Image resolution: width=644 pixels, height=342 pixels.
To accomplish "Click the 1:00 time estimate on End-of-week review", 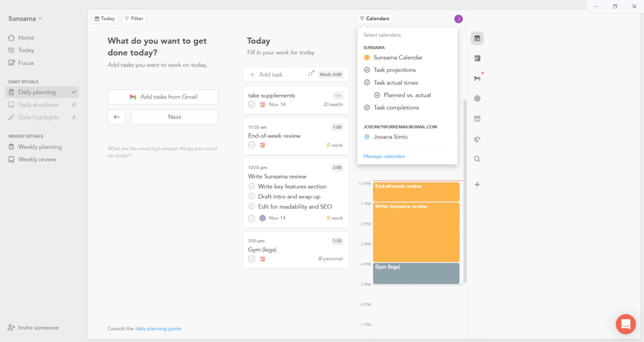I will [x=337, y=127].
